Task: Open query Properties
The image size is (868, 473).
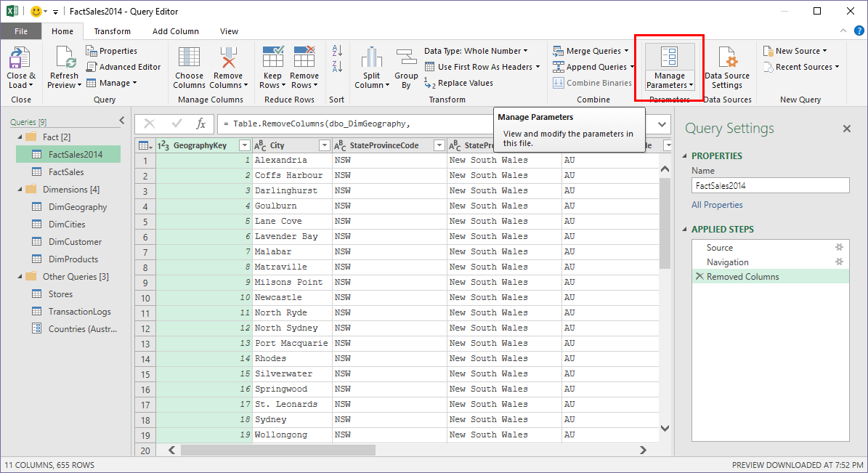Action: [x=111, y=51]
